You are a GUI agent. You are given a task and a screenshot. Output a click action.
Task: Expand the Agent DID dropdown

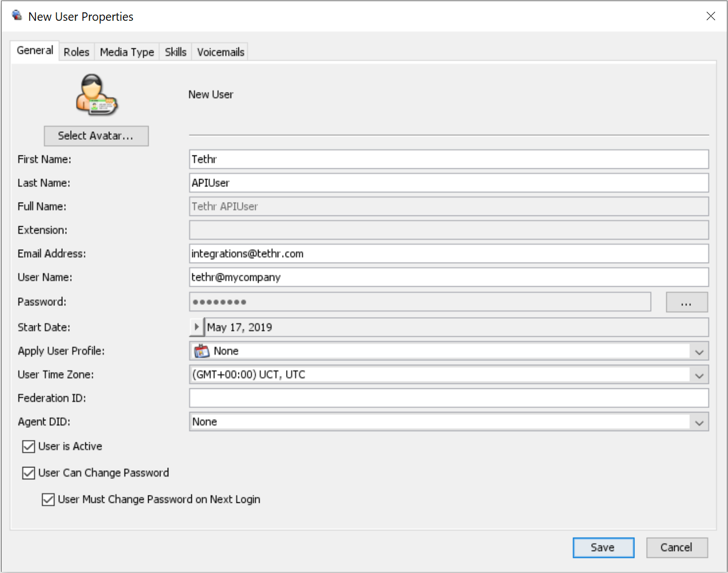pos(699,423)
